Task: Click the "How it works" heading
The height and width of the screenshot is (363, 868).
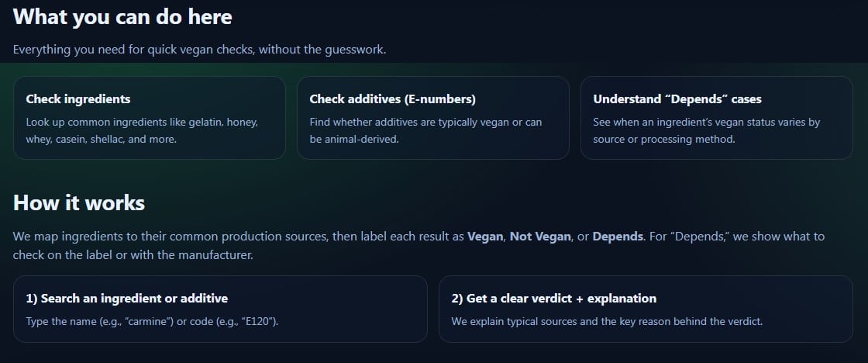Action: point(79,203)
